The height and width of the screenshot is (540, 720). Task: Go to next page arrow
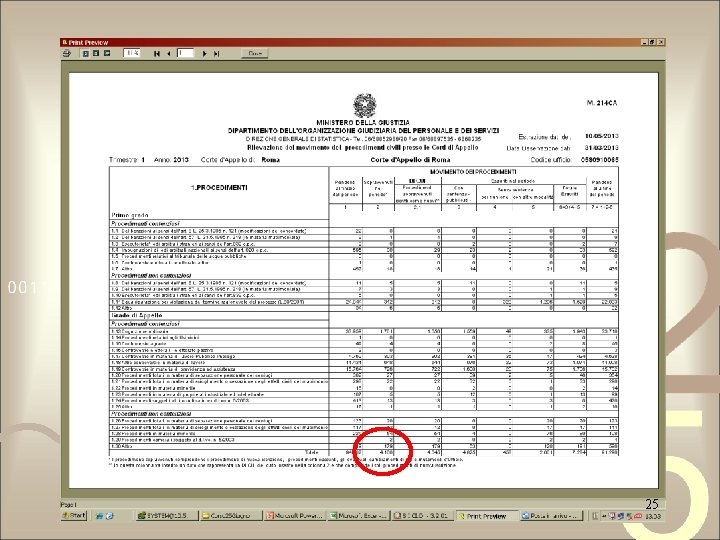tap(204, 54)
